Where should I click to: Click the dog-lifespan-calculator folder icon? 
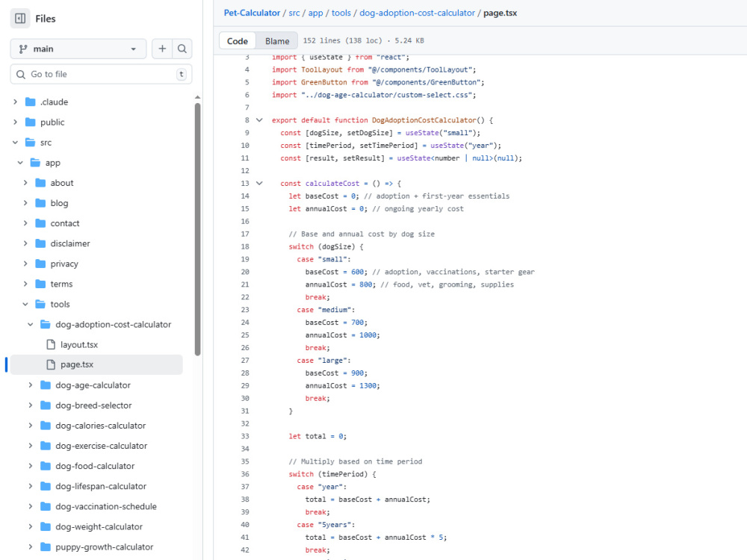click(x=46, y=486)
